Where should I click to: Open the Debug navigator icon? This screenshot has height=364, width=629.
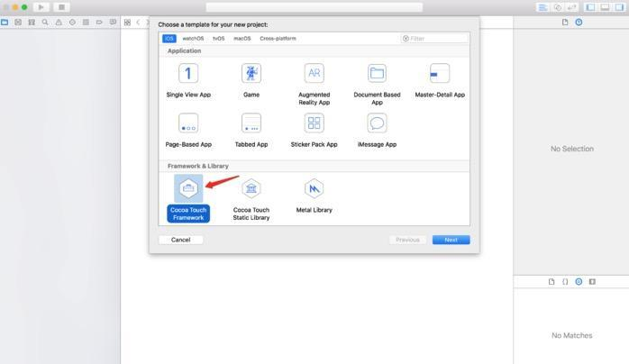[86, 23]
